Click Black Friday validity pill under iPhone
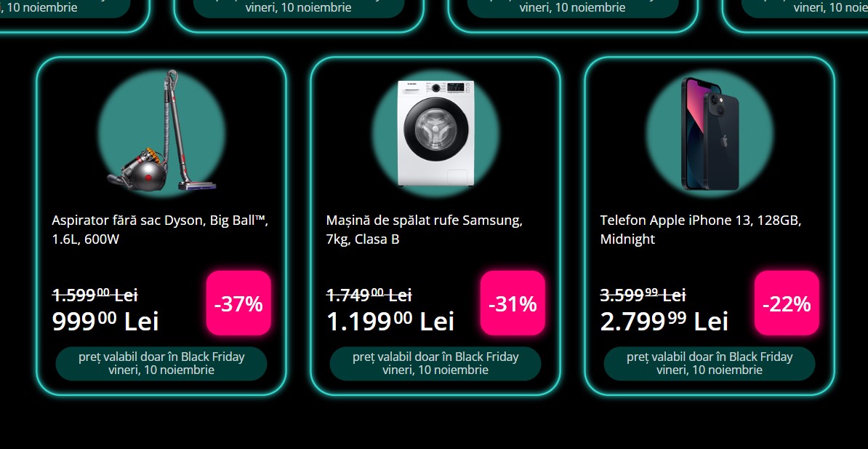Image resolution: width=868 pixels, height=449 pixels. pyautogui.click(x=710, y=364)
